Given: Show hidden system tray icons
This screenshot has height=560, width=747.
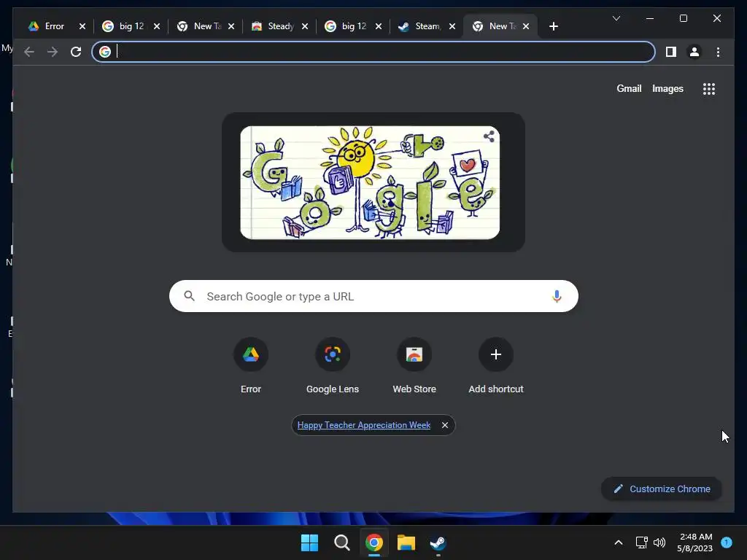Looking at the screenshot, I should coord(619,542).
